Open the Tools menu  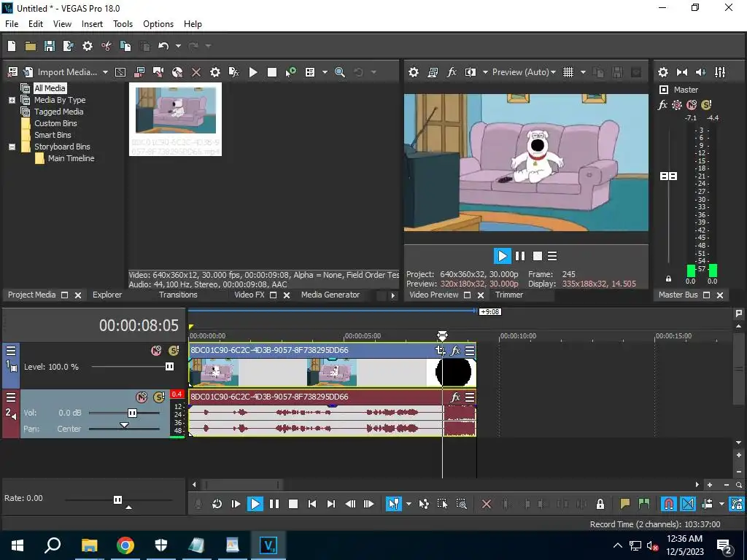[123, 24]
